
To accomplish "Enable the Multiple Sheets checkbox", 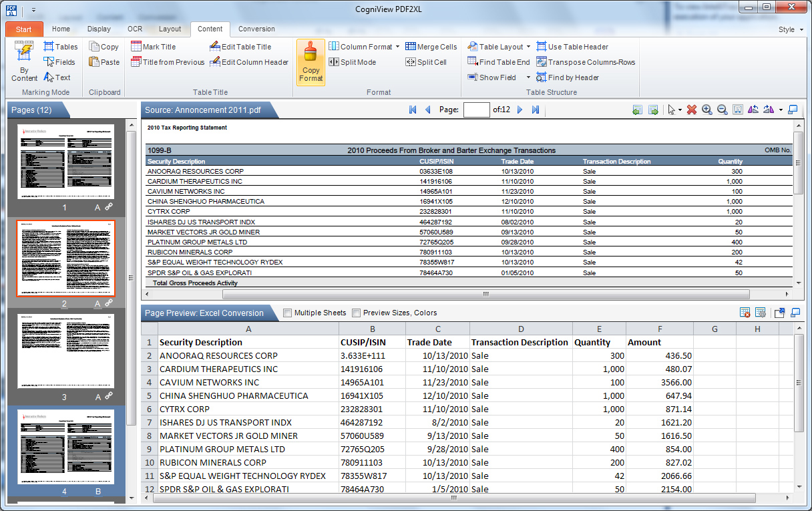I will pos(287,313).
